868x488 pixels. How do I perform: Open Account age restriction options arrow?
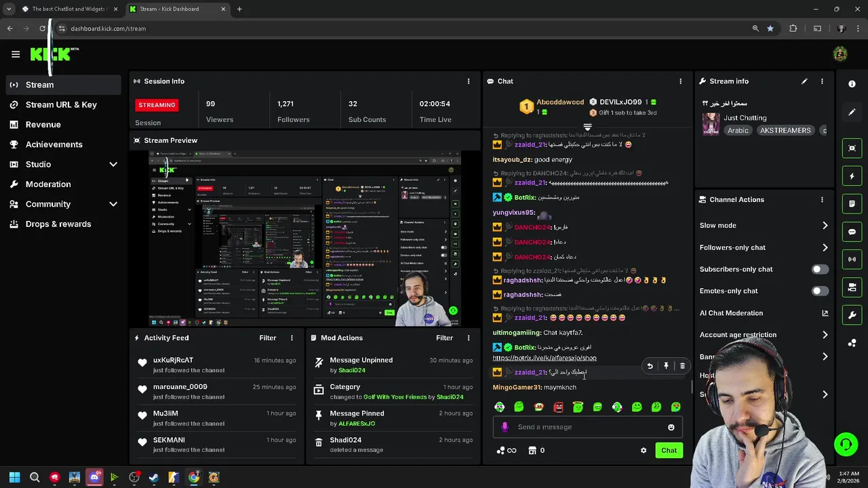[x=825, y=335]
